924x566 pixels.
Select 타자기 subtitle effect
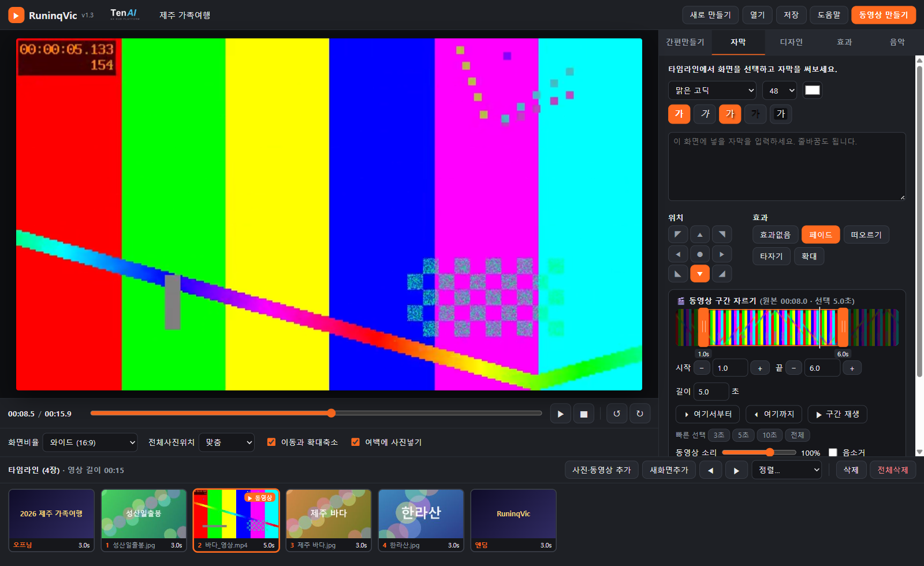pos(771,256)
